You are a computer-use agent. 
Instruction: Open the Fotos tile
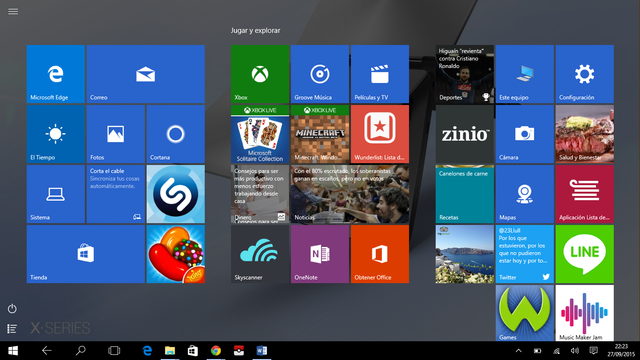[x=116, y=134]
